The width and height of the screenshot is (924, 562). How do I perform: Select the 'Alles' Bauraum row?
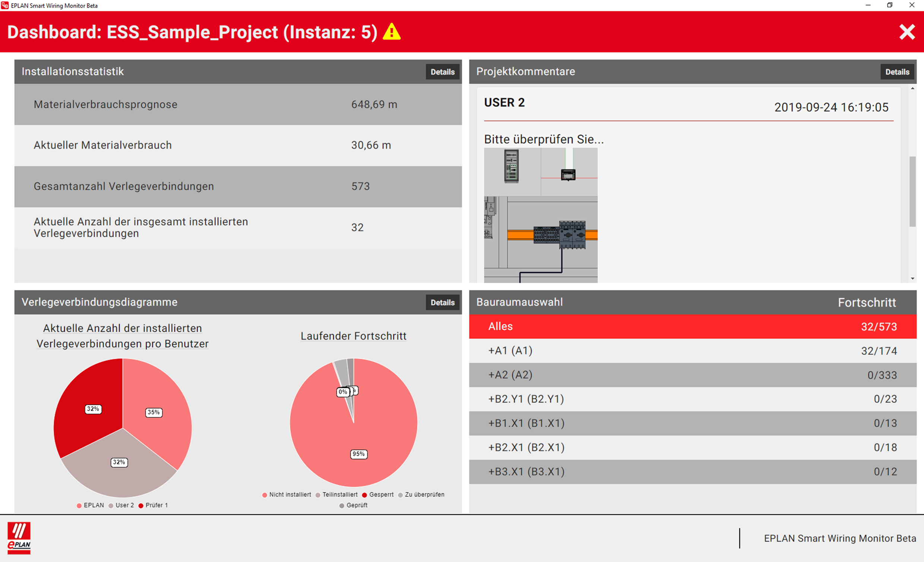pyautogui.click(x=692, y=326)
